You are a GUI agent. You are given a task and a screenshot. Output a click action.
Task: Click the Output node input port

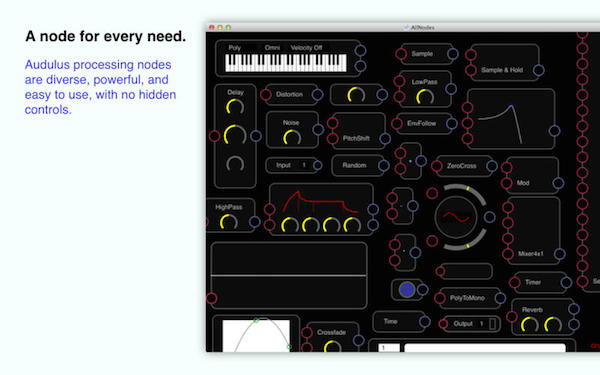443,324
